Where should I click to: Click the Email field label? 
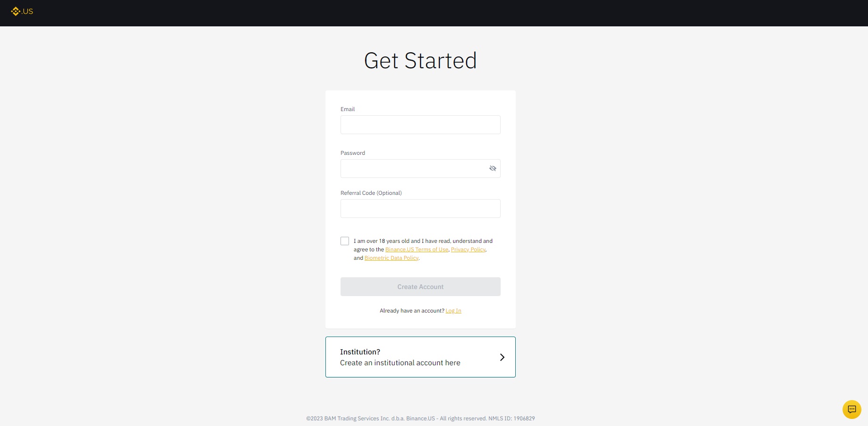[348, 109]
